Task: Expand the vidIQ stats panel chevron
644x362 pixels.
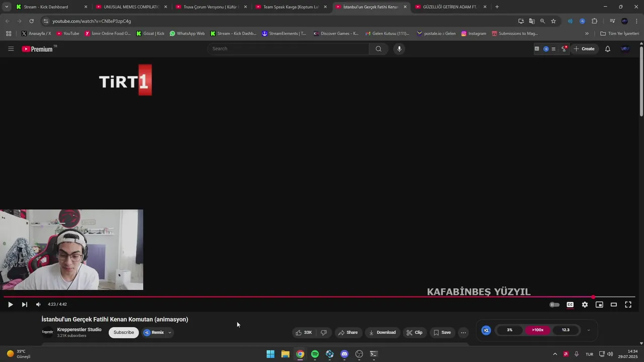Action: 589,330
